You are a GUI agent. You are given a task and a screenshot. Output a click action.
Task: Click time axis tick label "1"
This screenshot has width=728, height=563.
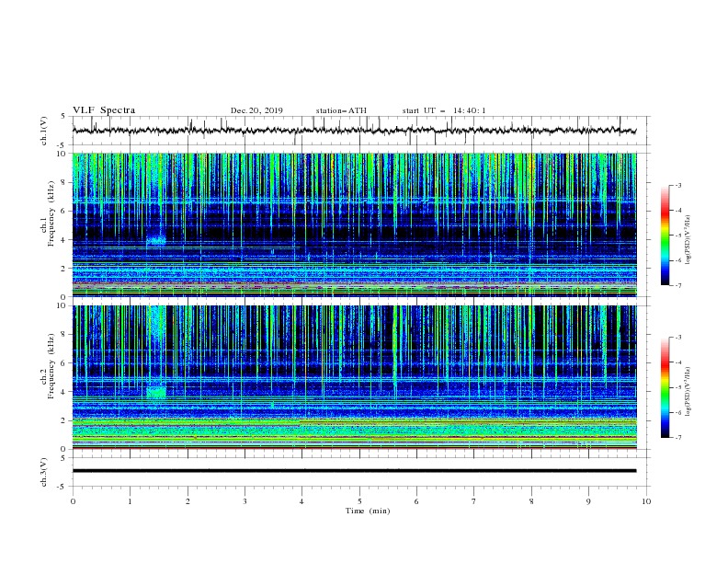130,501
